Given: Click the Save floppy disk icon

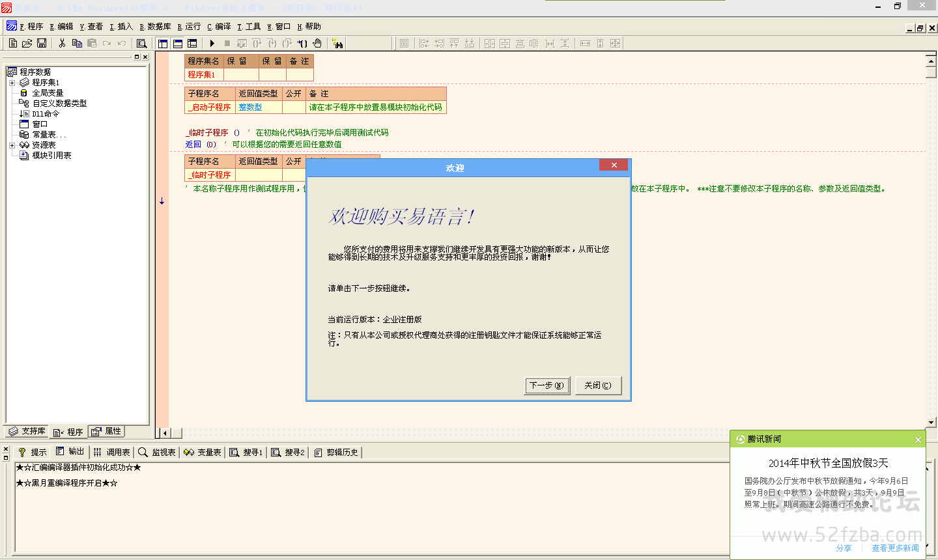Looking at the screenshot, I should point(42,43).
